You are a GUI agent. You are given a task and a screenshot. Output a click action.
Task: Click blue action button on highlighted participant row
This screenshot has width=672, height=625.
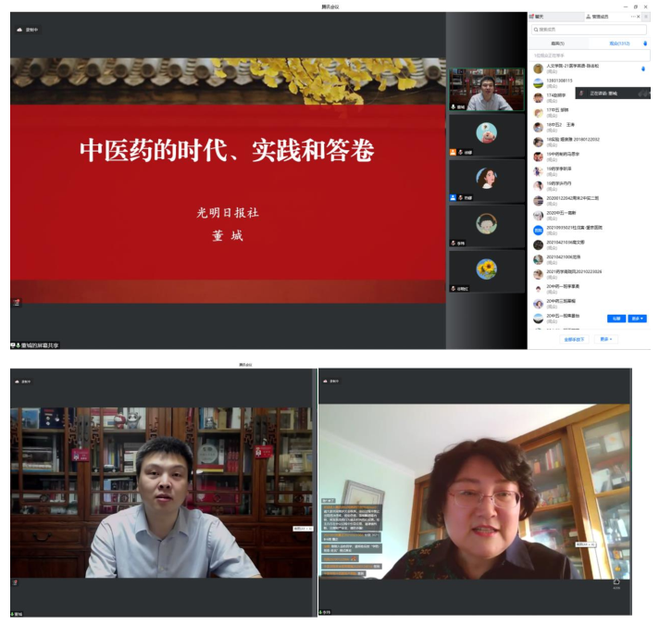click(x=616, y=319)
